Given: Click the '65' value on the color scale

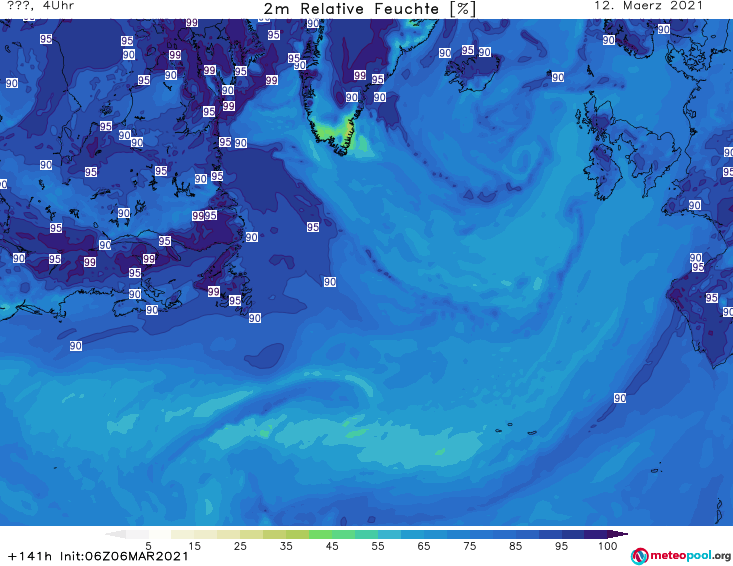Looking at the screenshot, I should 424,546.
